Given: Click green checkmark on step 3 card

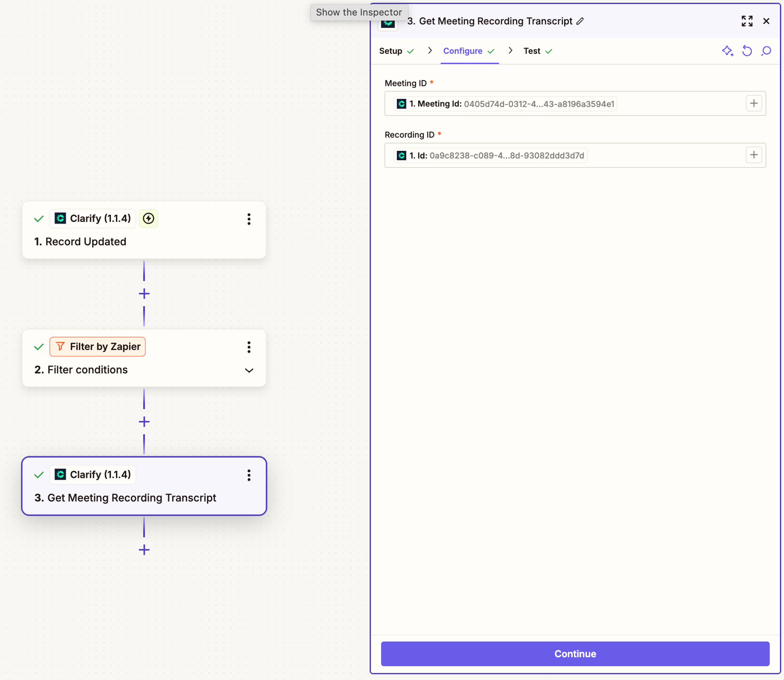Looking at the screenshot, I should click(x=39, y=475).
